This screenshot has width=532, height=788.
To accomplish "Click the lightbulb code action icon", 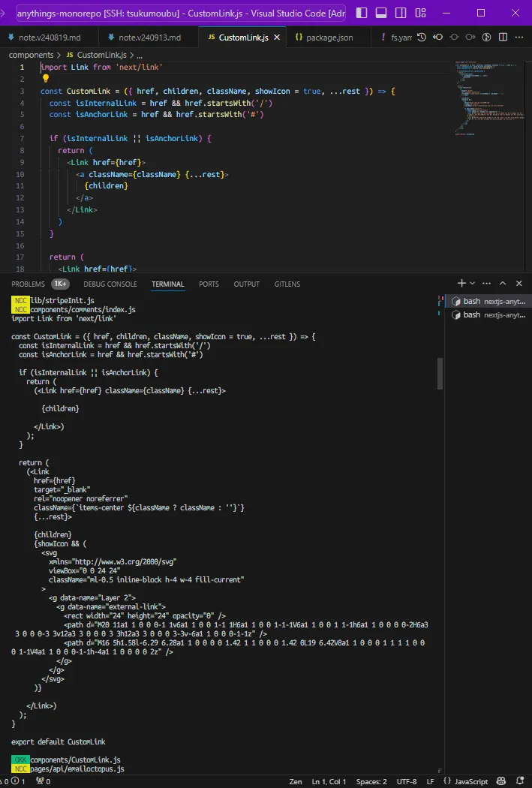I will [x=45, y=78].
